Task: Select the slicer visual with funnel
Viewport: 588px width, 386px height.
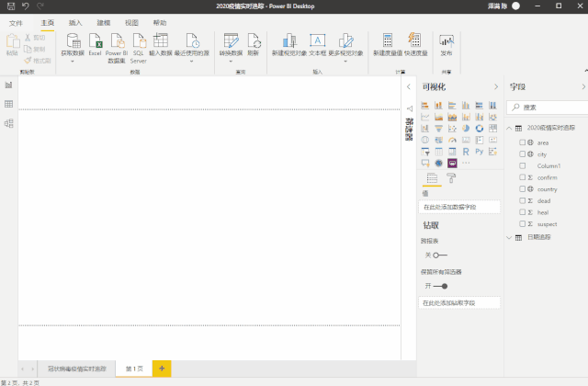Action: [x=424, y=152]
